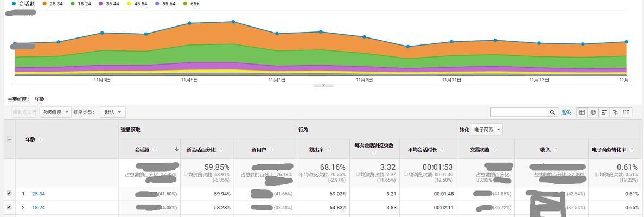Click inside the table search input field
This screenshot has width=644, height=217.
pyautogui.click(x=519, y=112)
